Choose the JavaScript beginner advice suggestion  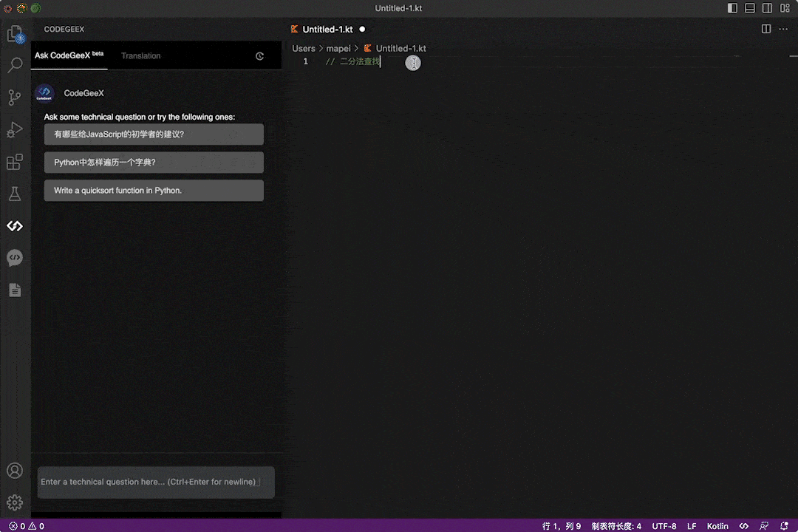tap(154, 134)
